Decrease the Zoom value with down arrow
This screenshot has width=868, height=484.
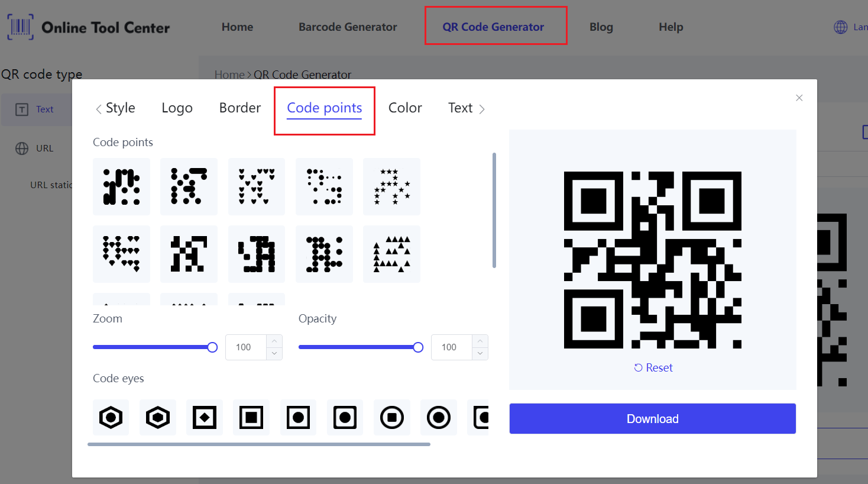[274, 353]
